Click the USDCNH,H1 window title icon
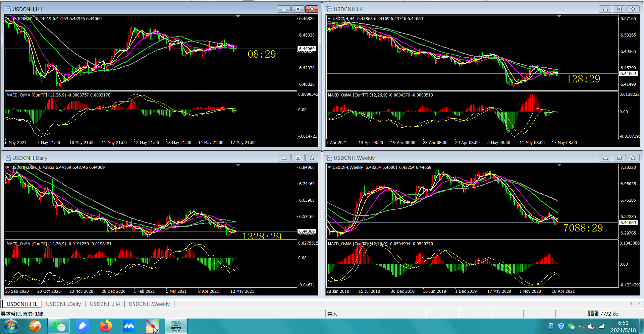 point(8,9)
